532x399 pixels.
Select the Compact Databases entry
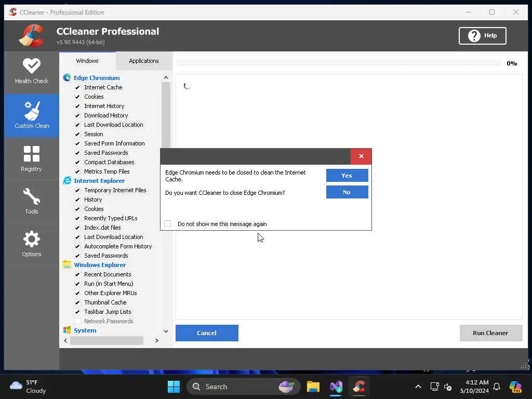109,162
